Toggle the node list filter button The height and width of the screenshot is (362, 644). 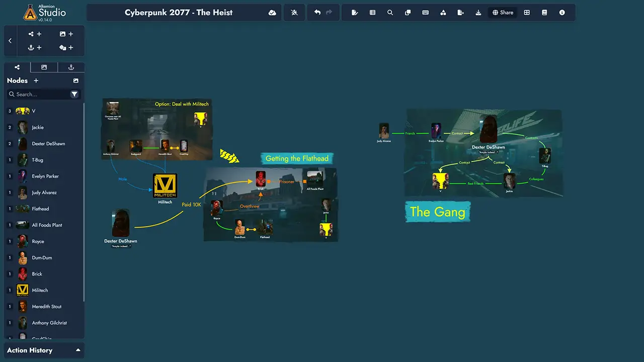coord(74,94)
